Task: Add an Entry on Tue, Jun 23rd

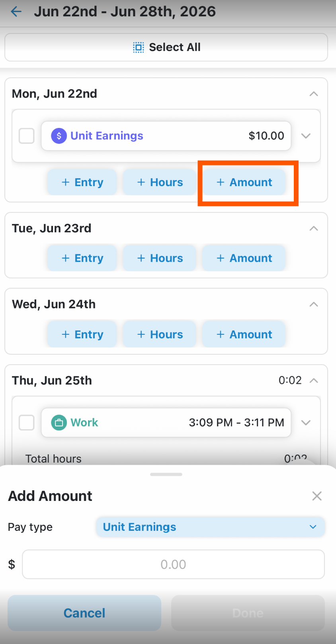Action: click(82, 258)
